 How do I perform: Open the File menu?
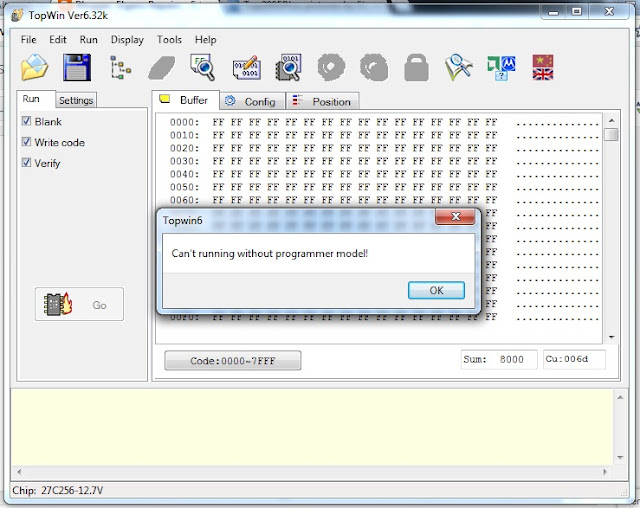29,40
